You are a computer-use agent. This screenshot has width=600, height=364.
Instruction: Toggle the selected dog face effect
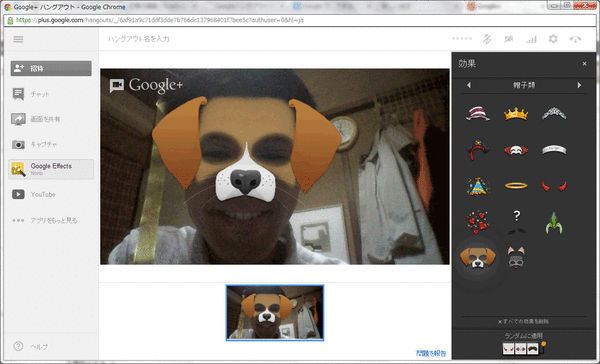pos(477,257)
